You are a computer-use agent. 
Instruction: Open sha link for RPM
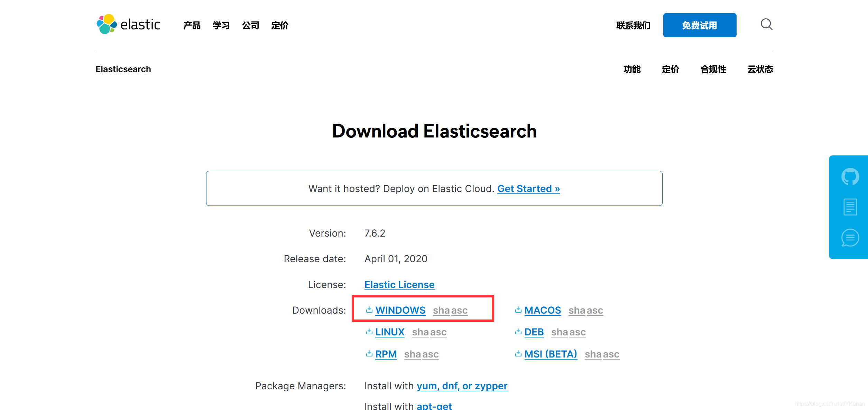pos(413,354)
